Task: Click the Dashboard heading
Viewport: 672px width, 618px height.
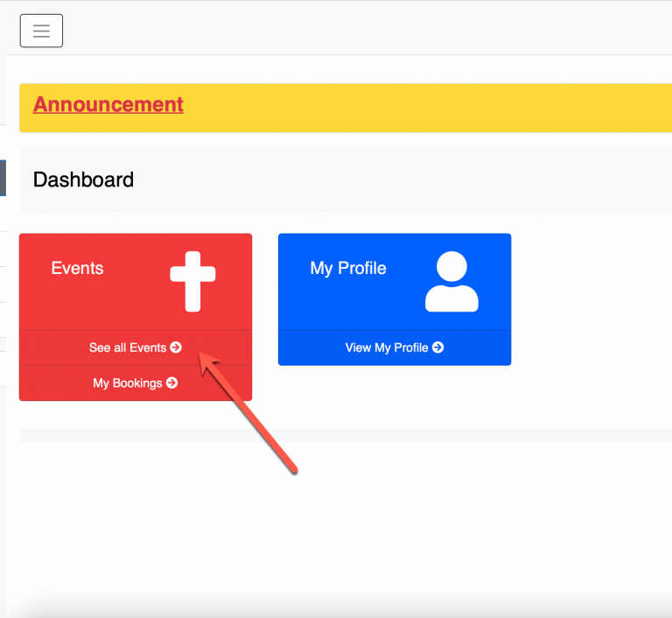Action: 84,179
